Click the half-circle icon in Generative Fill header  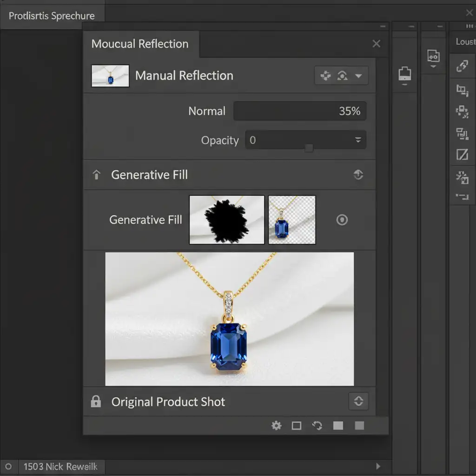[358, 175]
